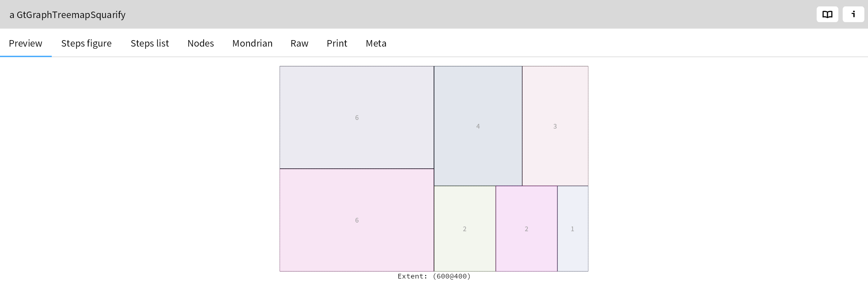Screen dimensions: 868x289
Task: Click the Extent (600@400) label
Action: 434,276
